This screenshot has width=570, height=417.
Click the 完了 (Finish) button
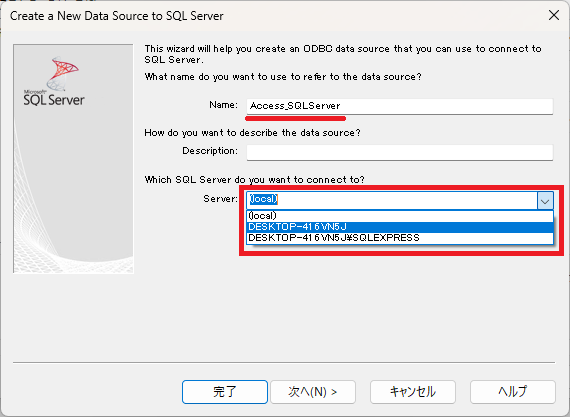click(x=225, y=392)
